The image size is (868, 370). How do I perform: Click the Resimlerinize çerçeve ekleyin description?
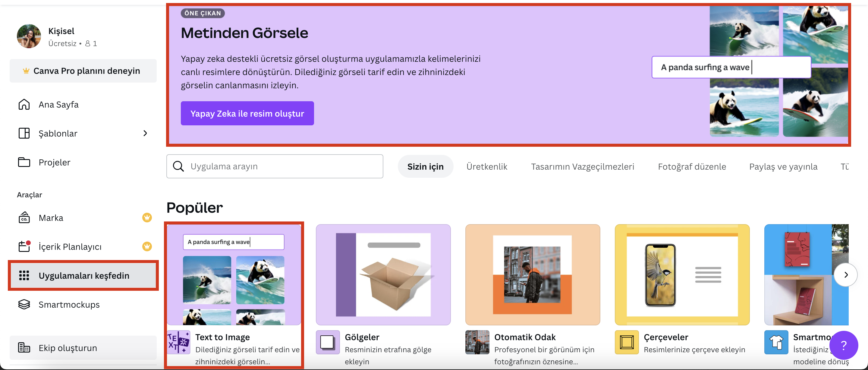(694, 350)
